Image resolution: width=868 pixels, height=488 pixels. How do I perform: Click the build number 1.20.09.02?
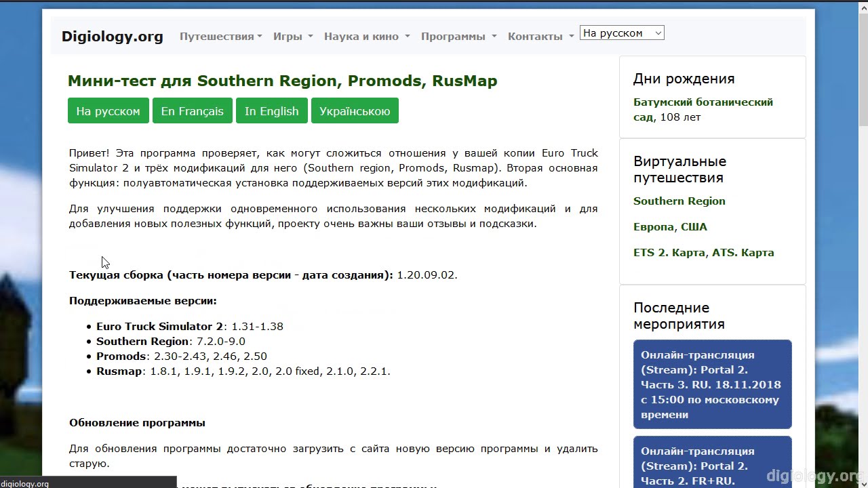click(x=427, y=275)
